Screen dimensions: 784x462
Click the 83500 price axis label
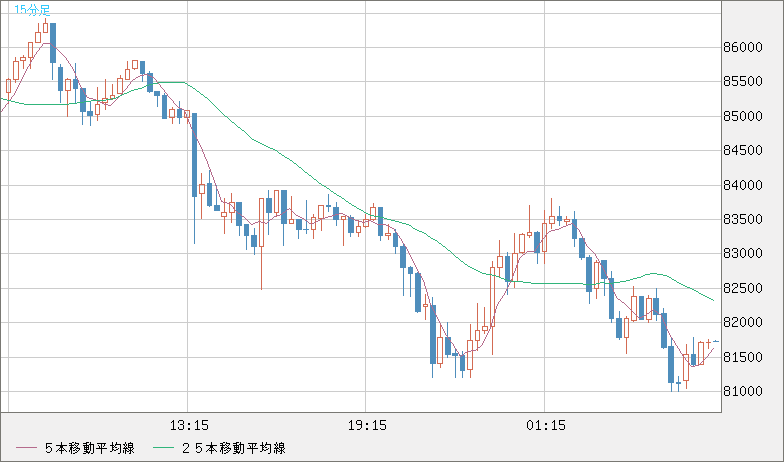[743, 220]
